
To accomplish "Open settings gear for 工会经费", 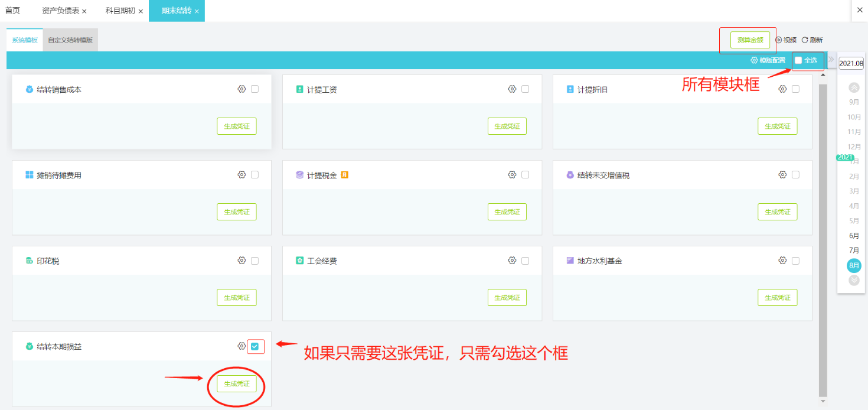I will click(x=512, y=261).
